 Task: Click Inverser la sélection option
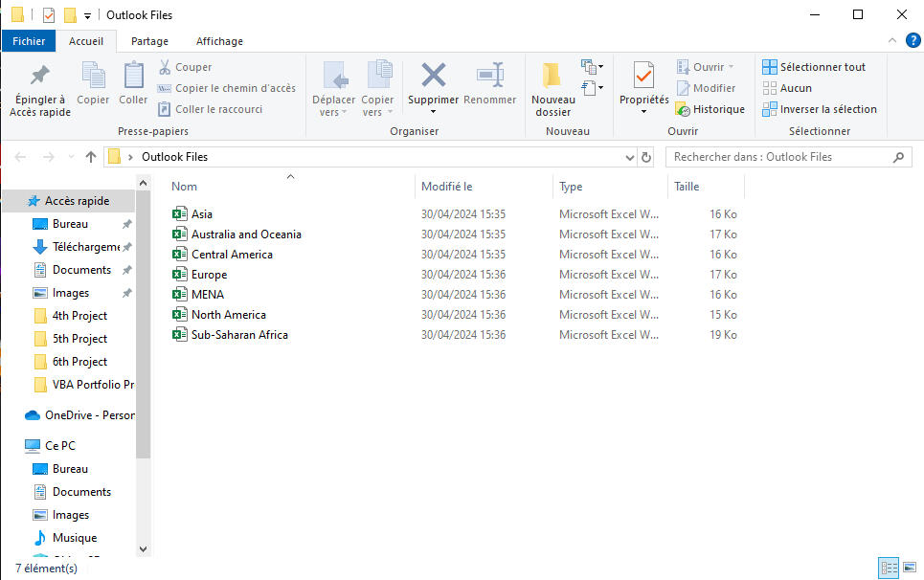tap(820, 109)
